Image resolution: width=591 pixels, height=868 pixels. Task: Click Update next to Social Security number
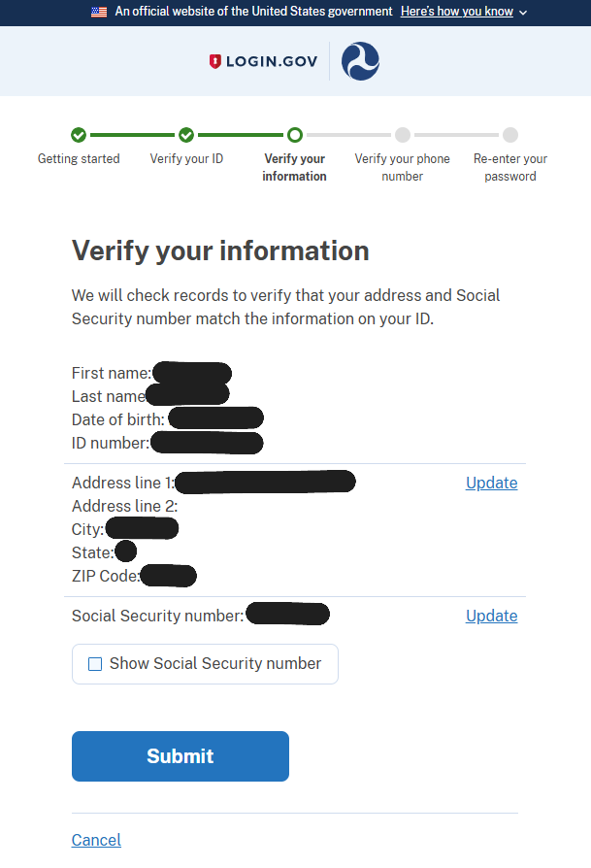point(491,616)
